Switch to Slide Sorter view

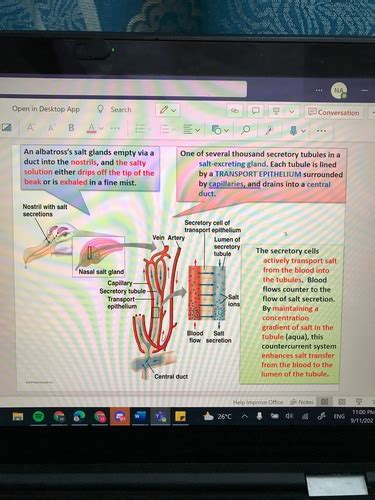point(342,402)
